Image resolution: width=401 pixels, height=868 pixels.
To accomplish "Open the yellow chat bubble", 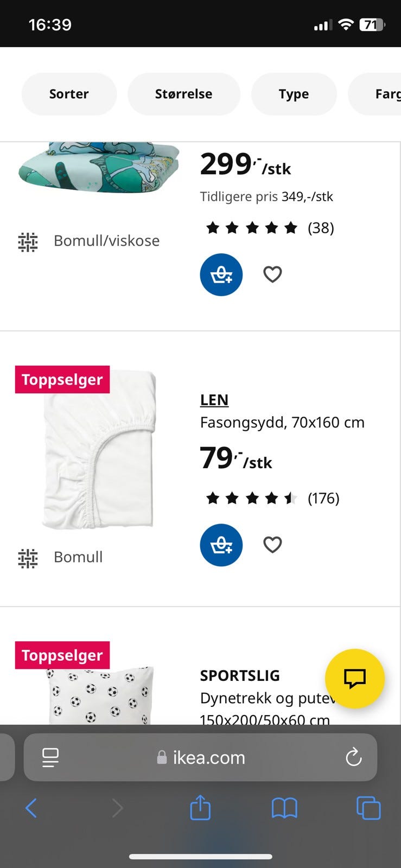I will point(354,678).
